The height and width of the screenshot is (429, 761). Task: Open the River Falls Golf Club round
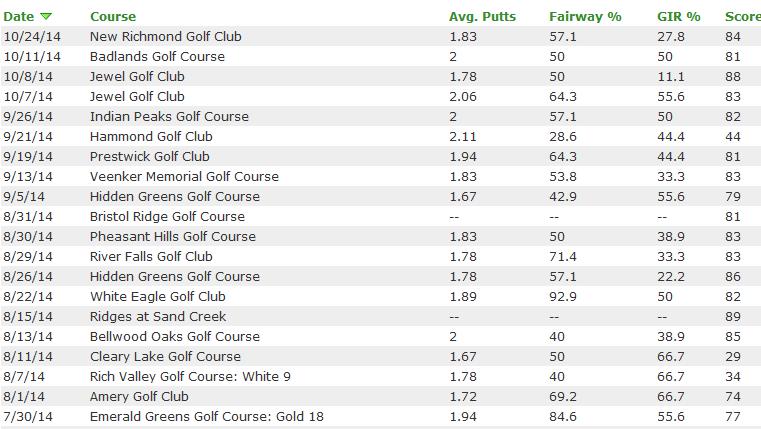coord(151,257)
